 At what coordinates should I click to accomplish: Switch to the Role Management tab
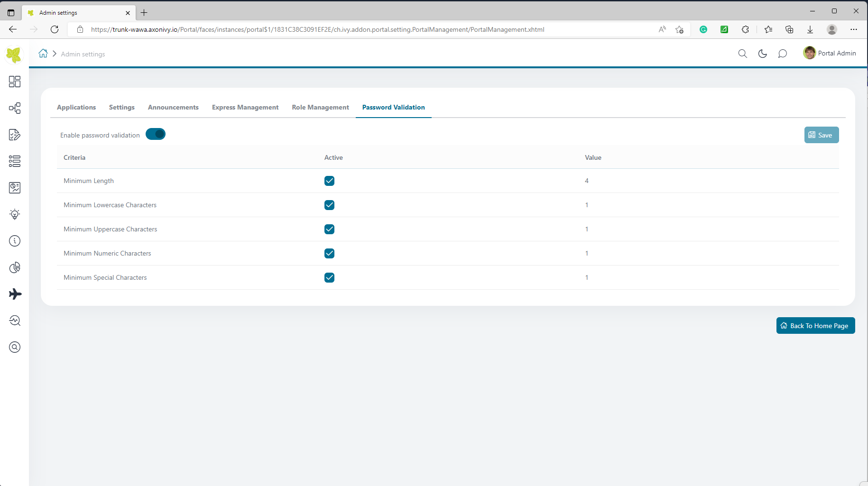pos(320,107)
